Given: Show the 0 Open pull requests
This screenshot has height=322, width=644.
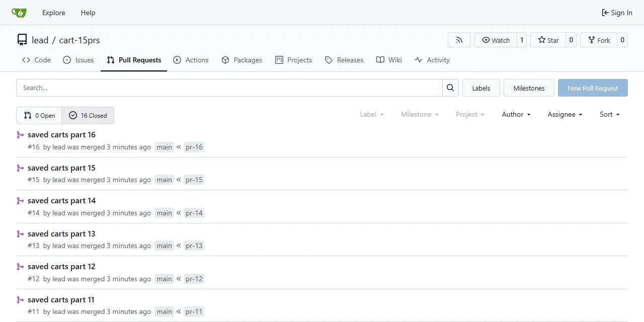Looking at the screenshot, I should [39, 115].
